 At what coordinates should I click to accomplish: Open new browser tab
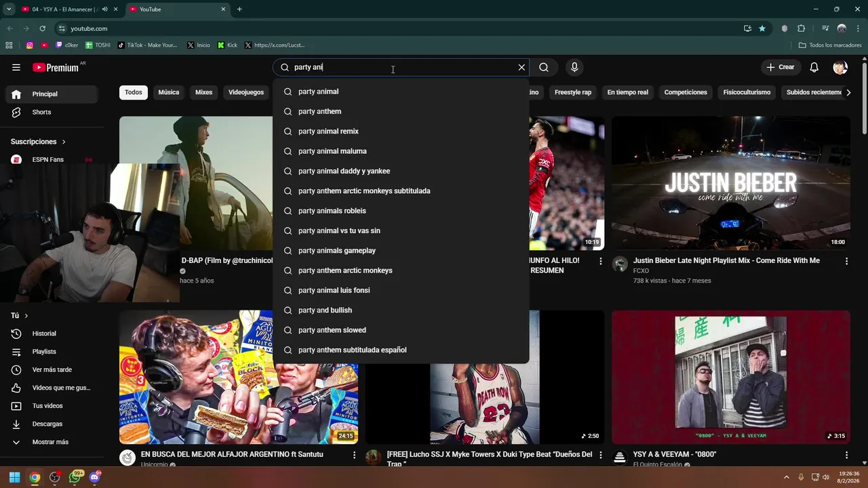click(x=239, y=9)
